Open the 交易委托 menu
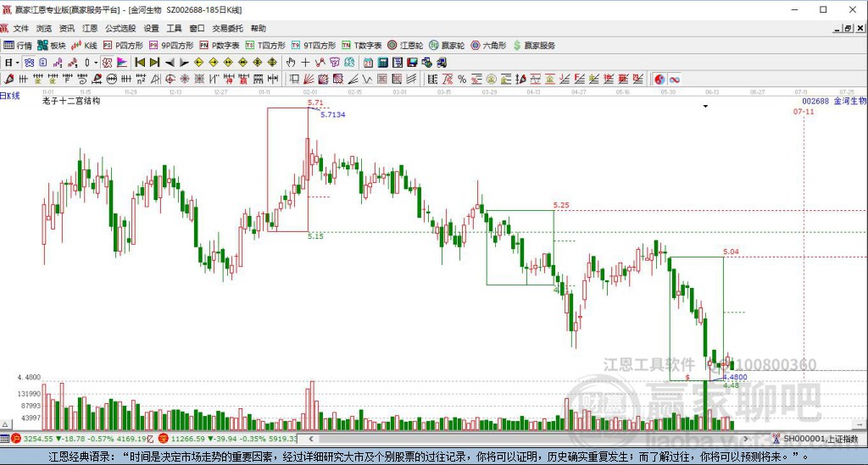 227,28
